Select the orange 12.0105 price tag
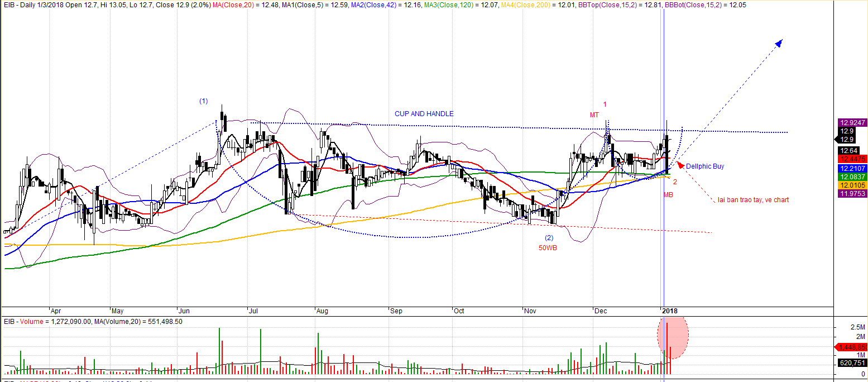The width and height of the screenshot is (868, 382). pos(852,185)
